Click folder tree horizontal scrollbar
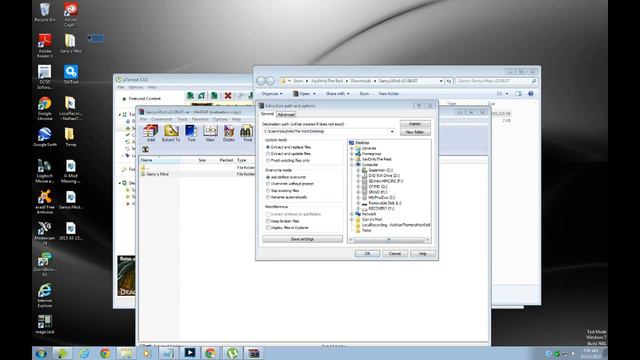Screen dimensions: 640x360 coord(389,240)
